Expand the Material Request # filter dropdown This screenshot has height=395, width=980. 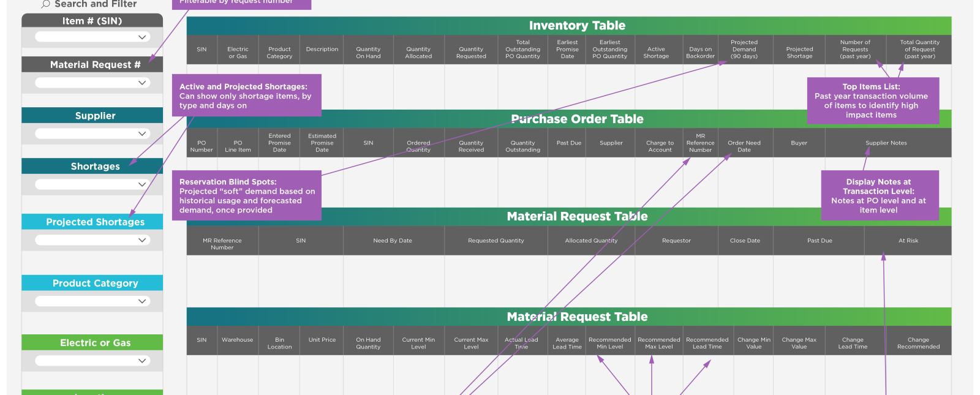click(x=142, y=83)
